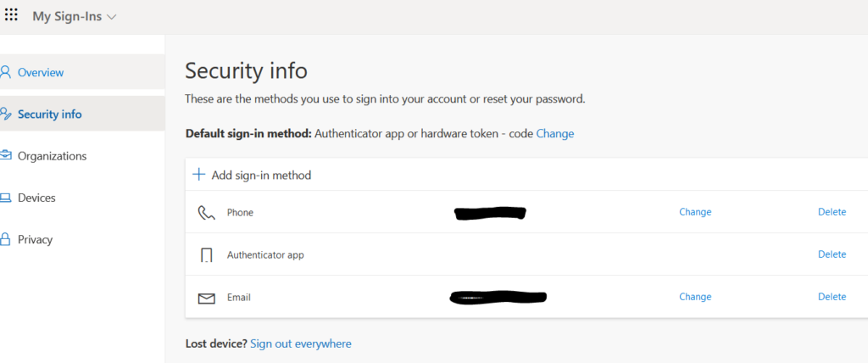Click the Phone handset icon
Viewport: 868px width, 363px height.
[207, 213]
